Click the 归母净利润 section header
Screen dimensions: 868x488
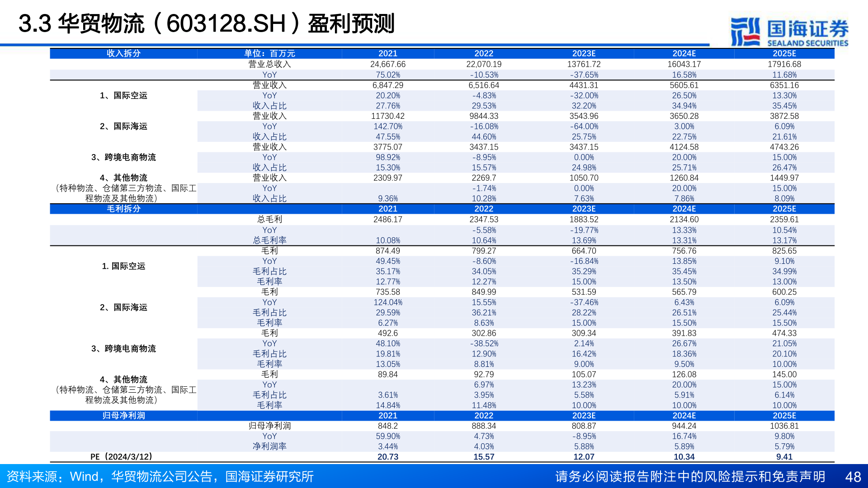pos(123,415)
